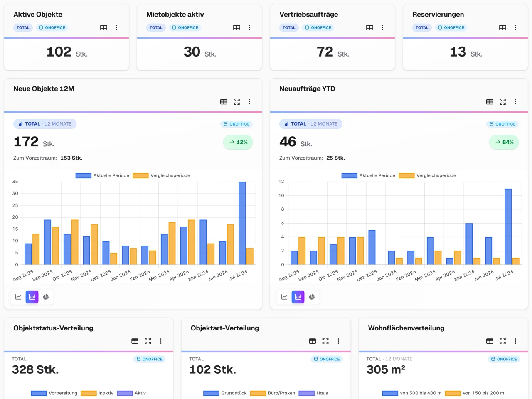Open more options menu of Neue Objekte 12M

pyautogui.click(x=249, y=101)
